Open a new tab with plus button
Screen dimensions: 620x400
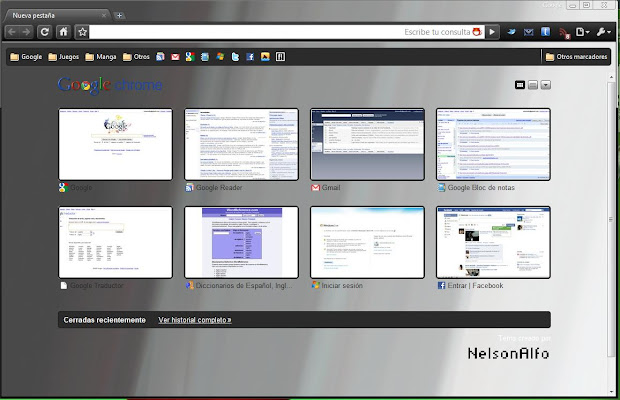point(119,16)
